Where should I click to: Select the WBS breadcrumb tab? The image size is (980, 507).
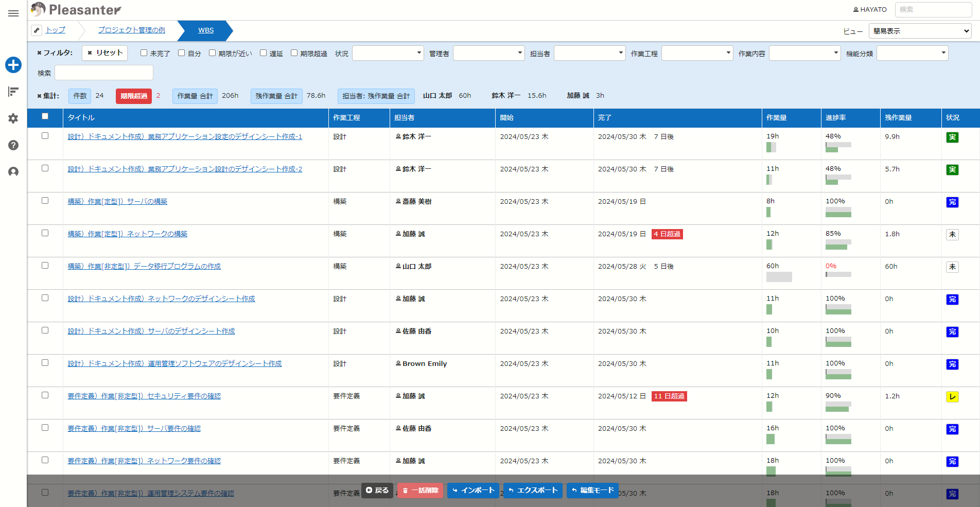coord(206,30)
